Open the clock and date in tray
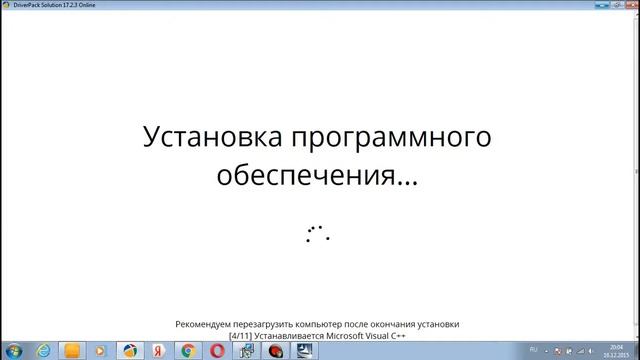This screenshot has width=640, height=360. click(616, 351)
